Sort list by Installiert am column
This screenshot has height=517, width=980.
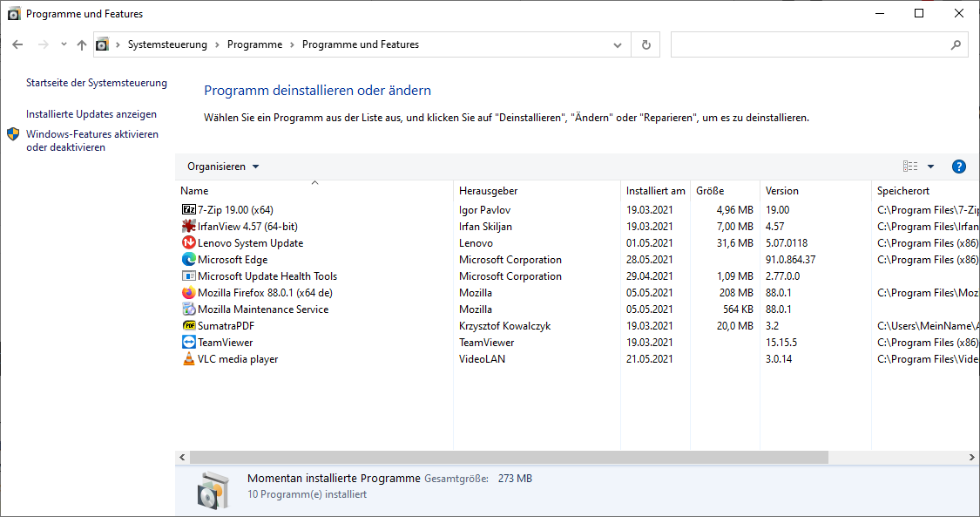click(655, 191)
